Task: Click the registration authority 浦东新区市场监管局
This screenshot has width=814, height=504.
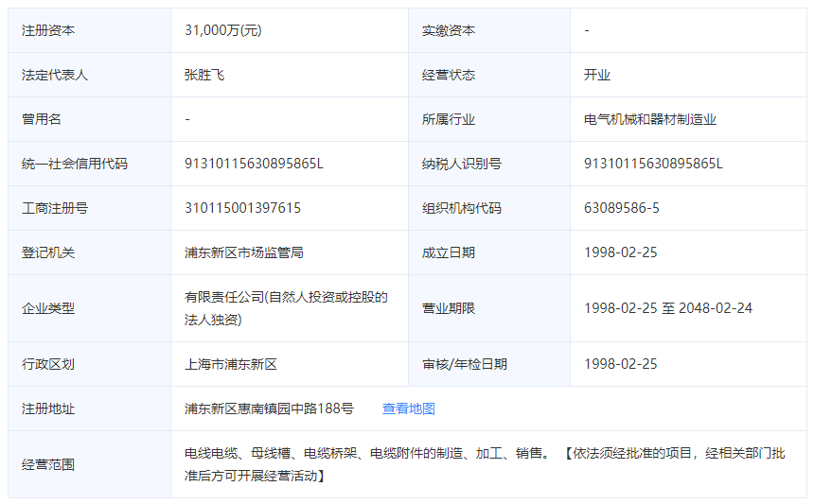Action: (x=244, y=252)
